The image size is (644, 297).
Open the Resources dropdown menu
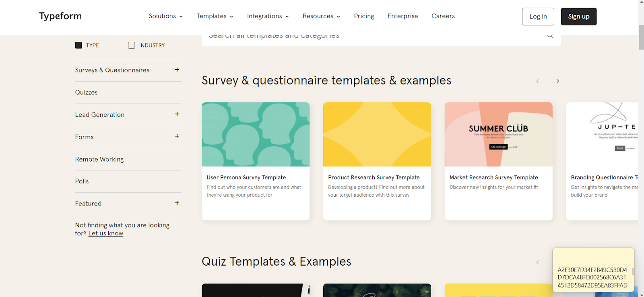[322, 16]
